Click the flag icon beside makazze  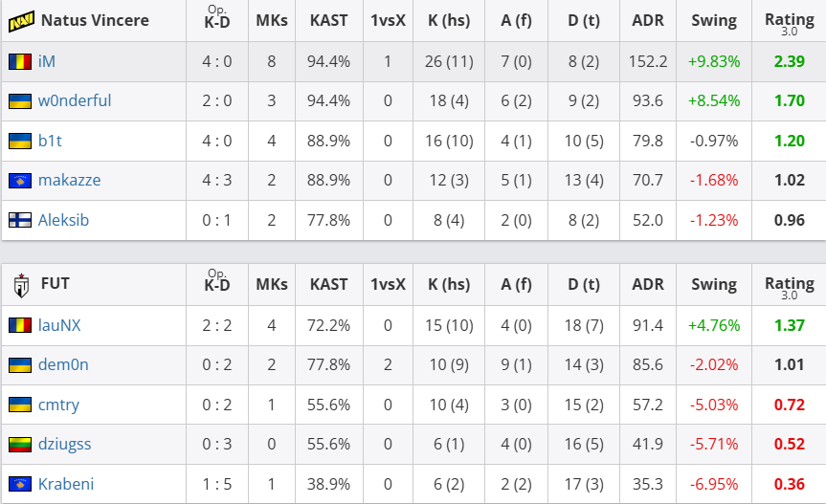19,181
